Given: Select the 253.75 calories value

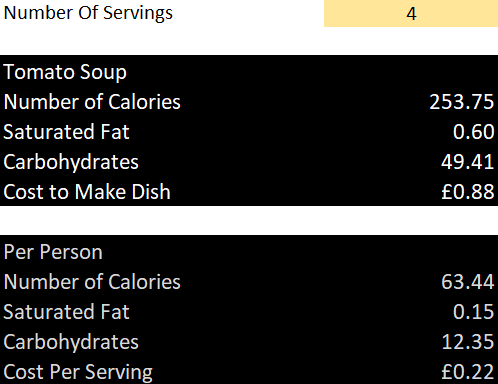Looking at the screenshot, I should pos(461,102).
